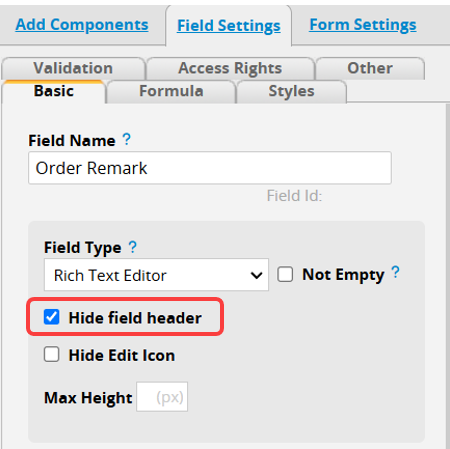The width and height of the screenshot is (450, 449).
Task: Click the Field Name help question mark
Action: tap(126, 139)
